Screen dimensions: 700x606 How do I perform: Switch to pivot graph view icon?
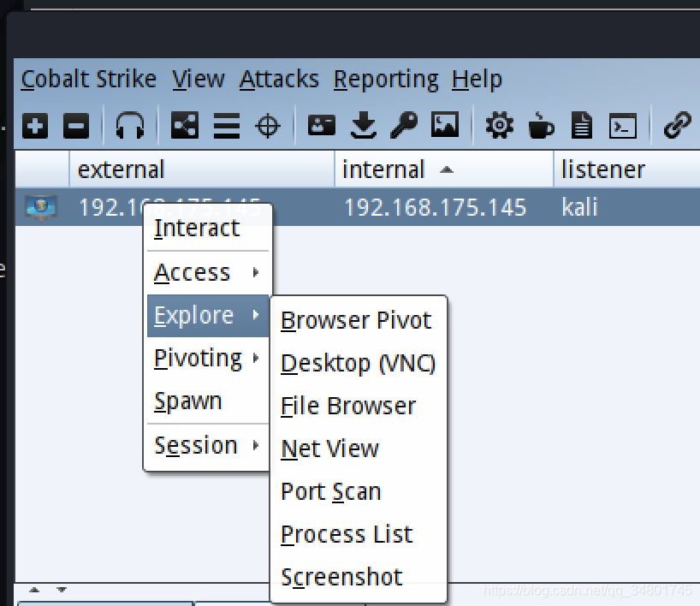[185, 125]
